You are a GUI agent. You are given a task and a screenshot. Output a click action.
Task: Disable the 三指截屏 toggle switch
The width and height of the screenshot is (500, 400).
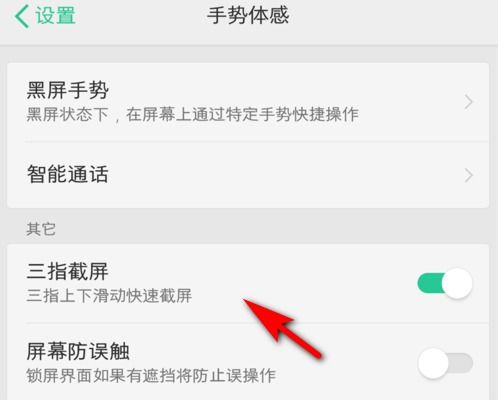445,283
